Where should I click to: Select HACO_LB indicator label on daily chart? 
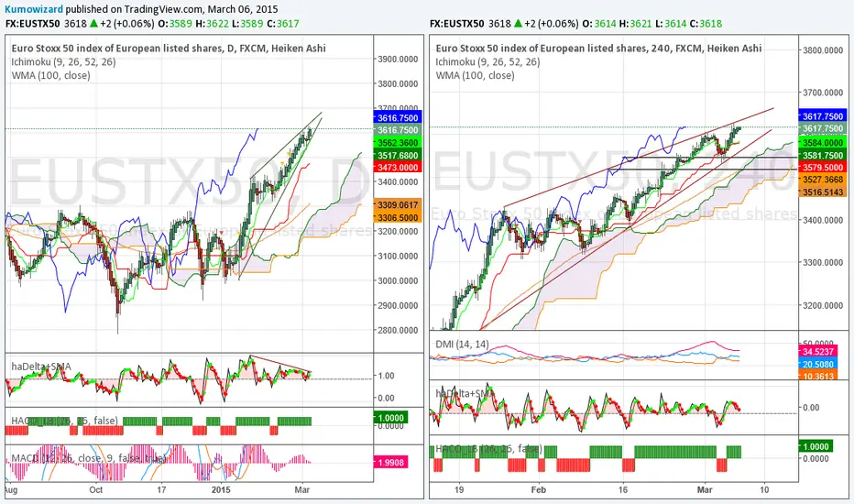(x=64, y=421)
